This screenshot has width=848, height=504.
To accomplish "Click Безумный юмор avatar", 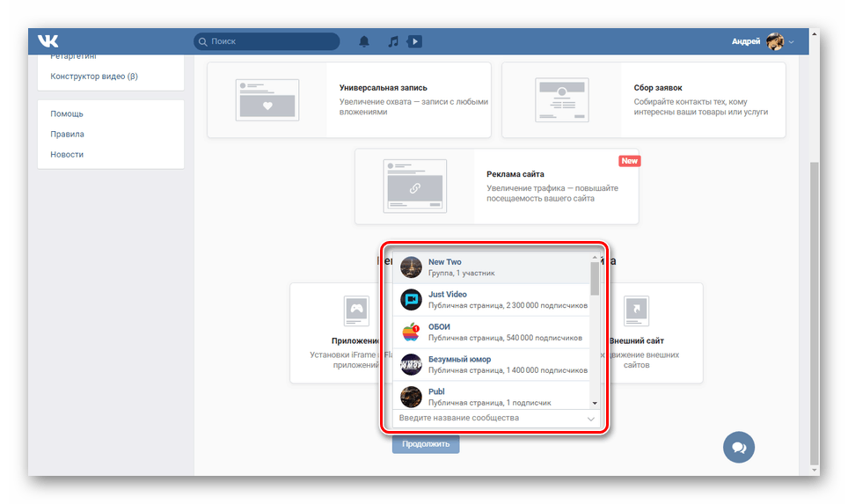I will 411,364.
